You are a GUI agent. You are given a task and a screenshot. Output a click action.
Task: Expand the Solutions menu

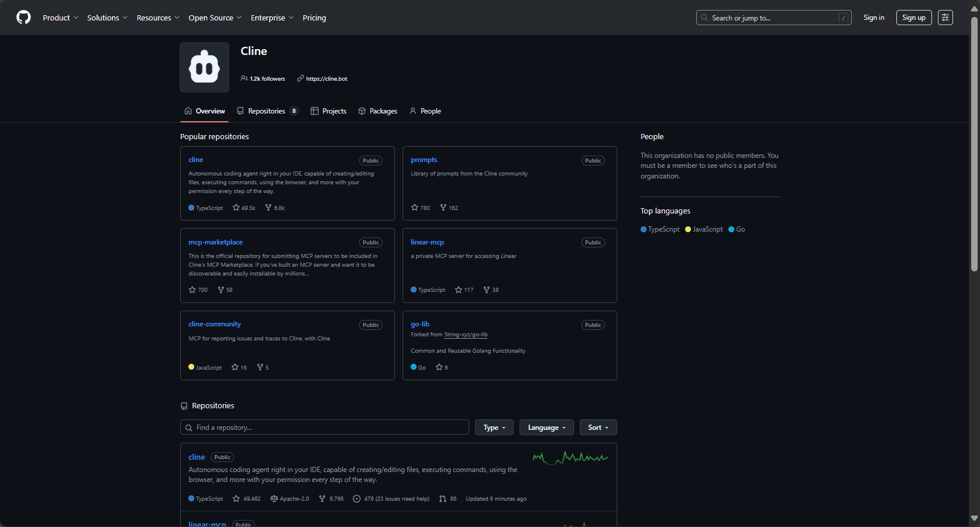[107, 18]
